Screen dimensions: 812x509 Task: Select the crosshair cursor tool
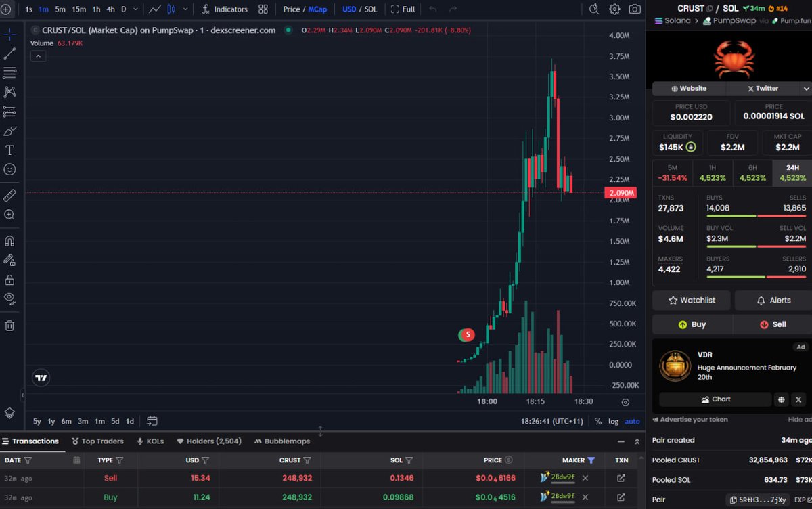pos(9,34)
